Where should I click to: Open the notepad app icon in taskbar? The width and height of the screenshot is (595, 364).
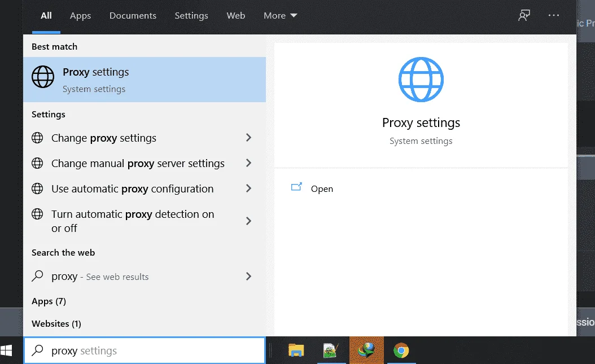330,350
